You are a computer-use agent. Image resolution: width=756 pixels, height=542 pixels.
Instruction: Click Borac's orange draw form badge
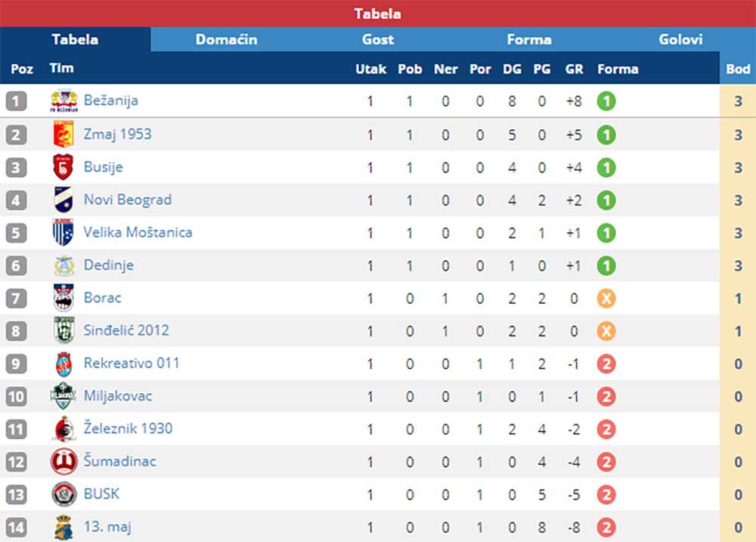[606, 299]
